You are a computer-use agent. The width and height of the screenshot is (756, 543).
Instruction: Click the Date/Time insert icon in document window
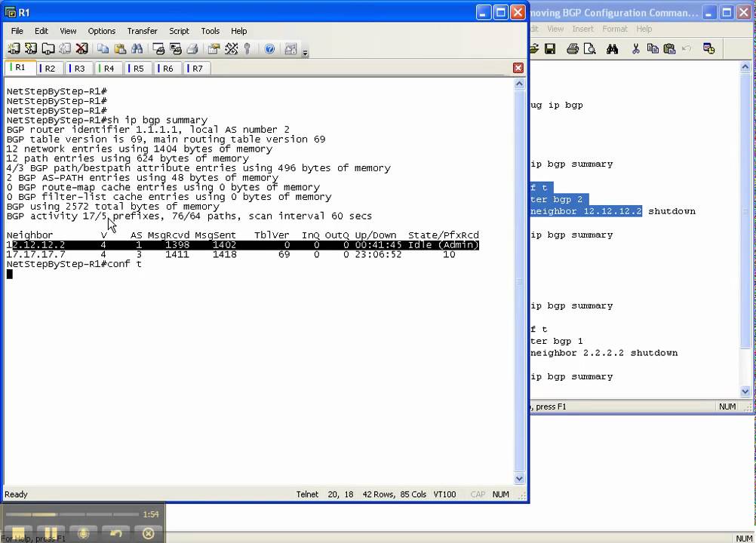coord(708,48)
